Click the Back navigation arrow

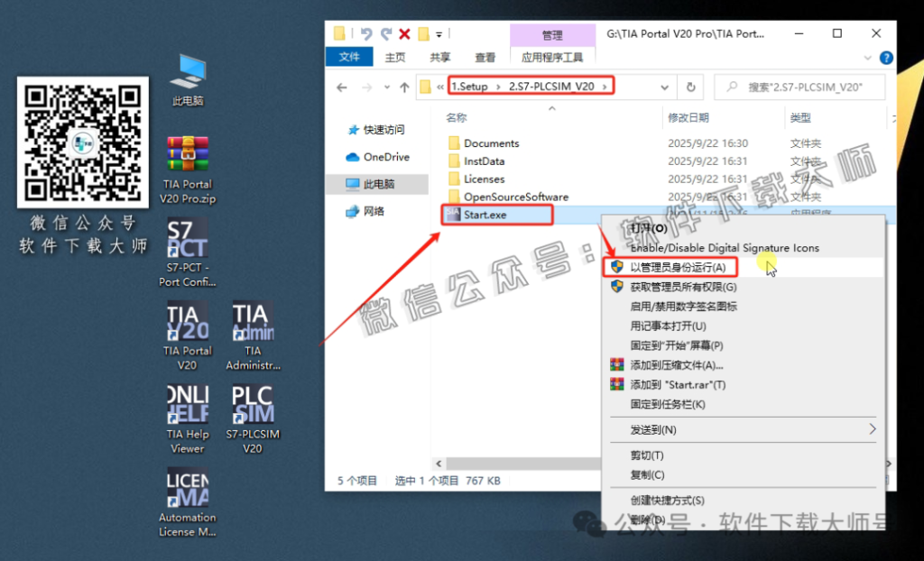342,86
